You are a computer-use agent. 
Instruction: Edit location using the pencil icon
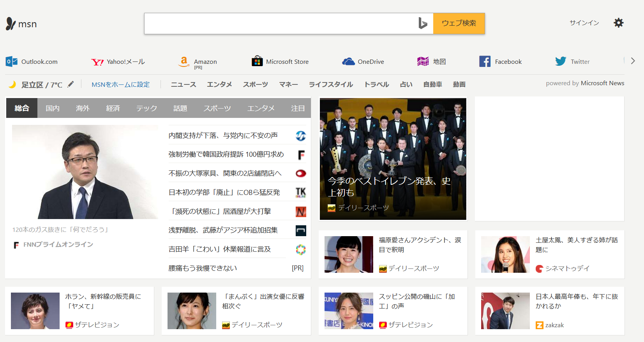pyautogui.click(x=71, y=84)
